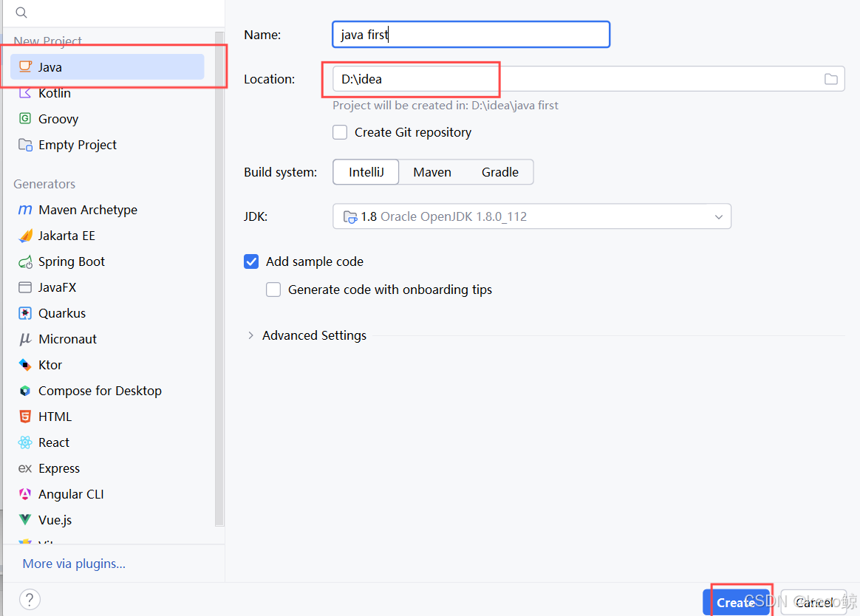The width and height of the screenshot is (860, 616).
Task: Open More via plugins link
Action: tap(74, 564)
